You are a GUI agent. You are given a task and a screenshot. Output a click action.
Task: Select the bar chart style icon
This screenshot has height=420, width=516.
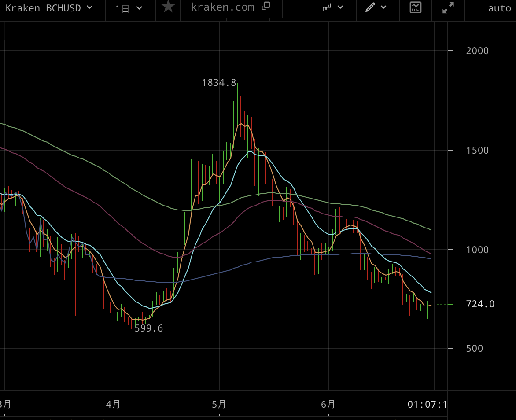[x=327, y=7]
